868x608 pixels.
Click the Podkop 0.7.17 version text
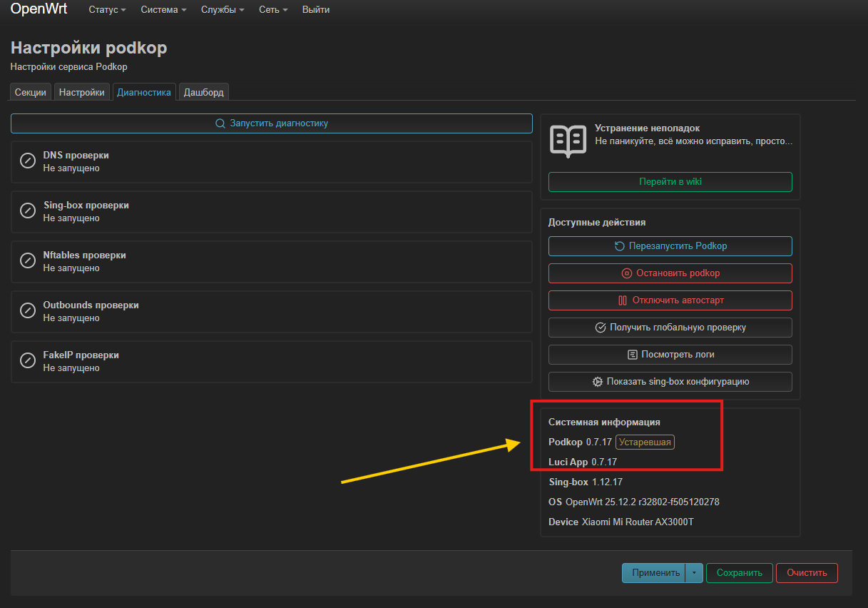pos(581,442)
